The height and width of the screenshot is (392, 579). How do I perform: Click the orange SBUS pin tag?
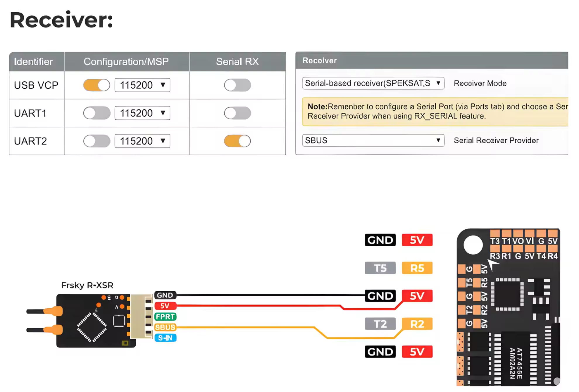pos(165,327)
